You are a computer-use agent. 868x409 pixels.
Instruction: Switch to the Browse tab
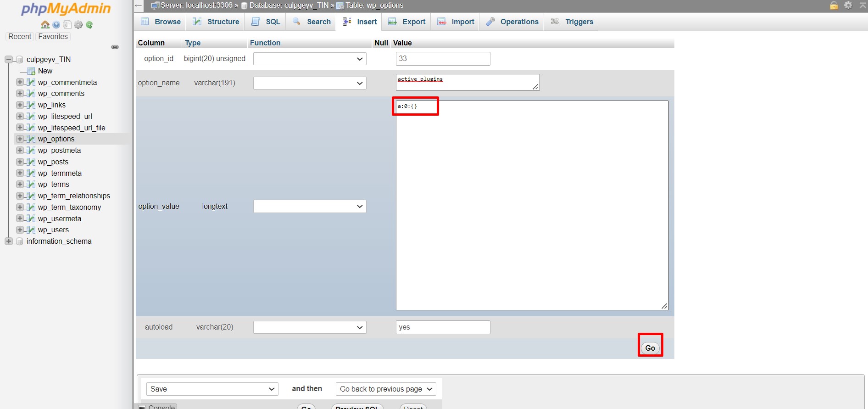161,22
